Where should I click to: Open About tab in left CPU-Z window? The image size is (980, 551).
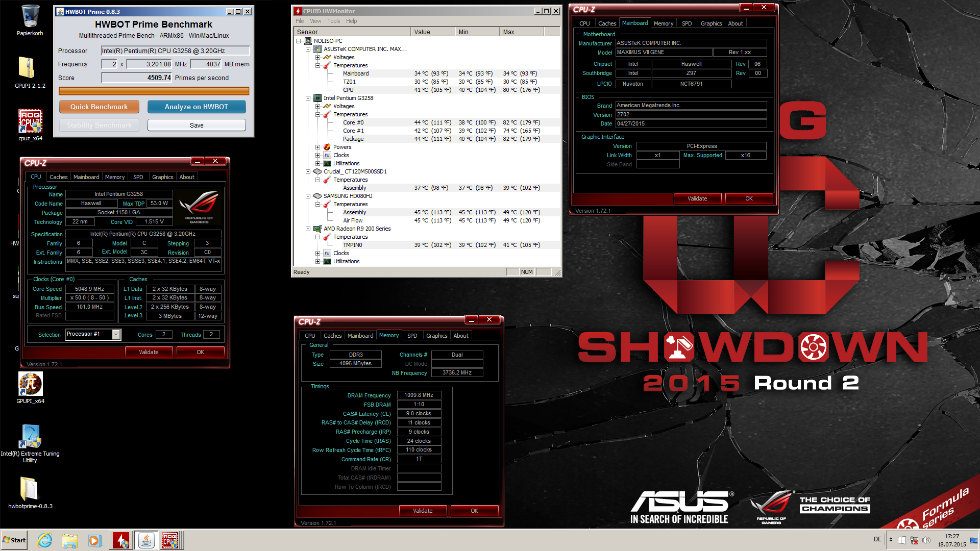(187, 177)
